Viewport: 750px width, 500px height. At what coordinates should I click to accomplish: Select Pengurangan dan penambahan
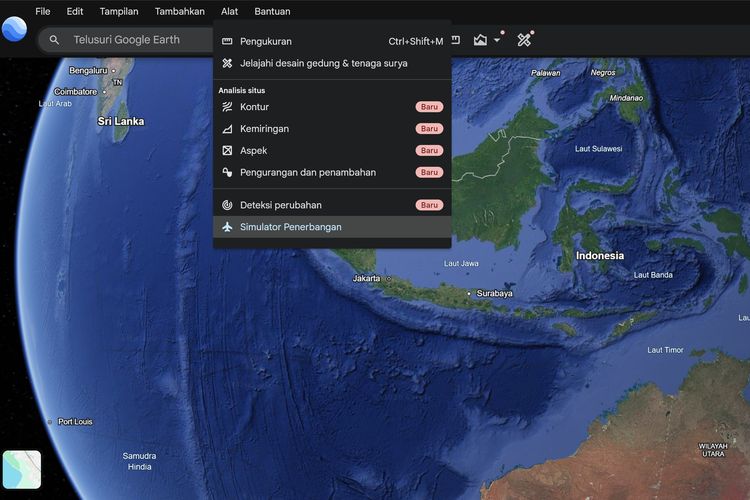[x=332, y=172]
